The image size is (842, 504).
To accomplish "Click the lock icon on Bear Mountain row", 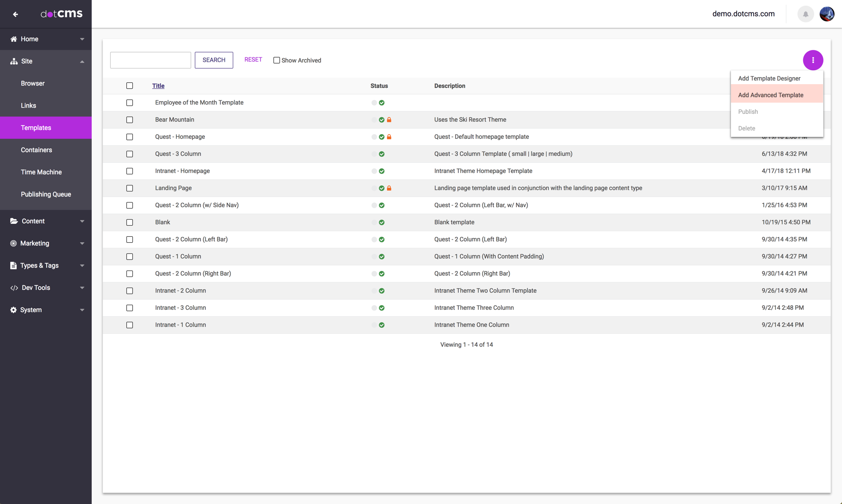I will pos(389,120).
